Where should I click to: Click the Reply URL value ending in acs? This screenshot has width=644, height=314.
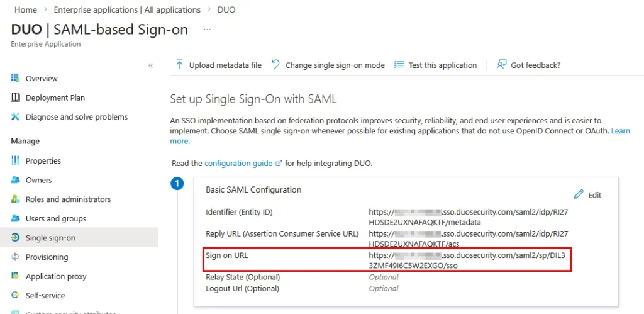[x=468, y=238]
